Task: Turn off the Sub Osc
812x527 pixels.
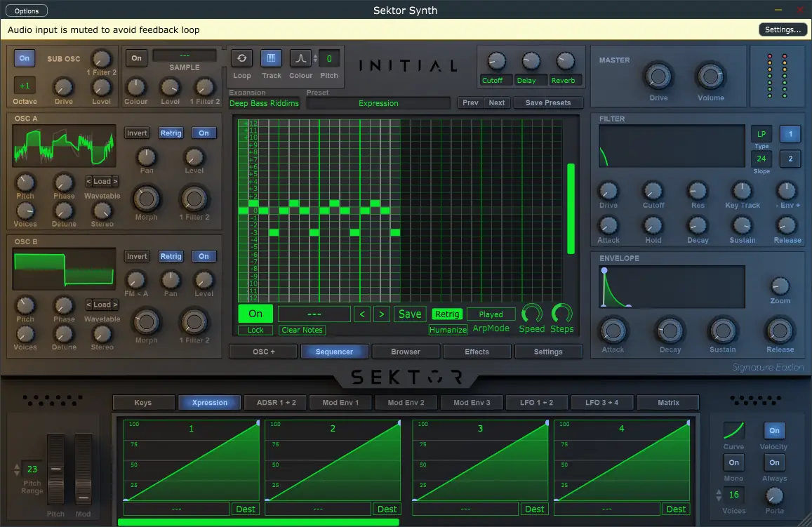Action: (25, 58)
